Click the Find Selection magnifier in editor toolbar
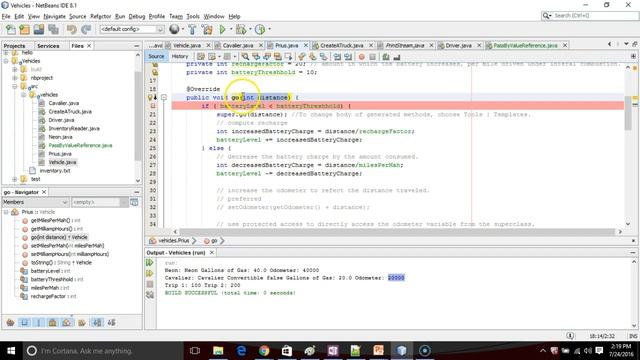Viewport: 640px width, 360px height. click(245, 56)
